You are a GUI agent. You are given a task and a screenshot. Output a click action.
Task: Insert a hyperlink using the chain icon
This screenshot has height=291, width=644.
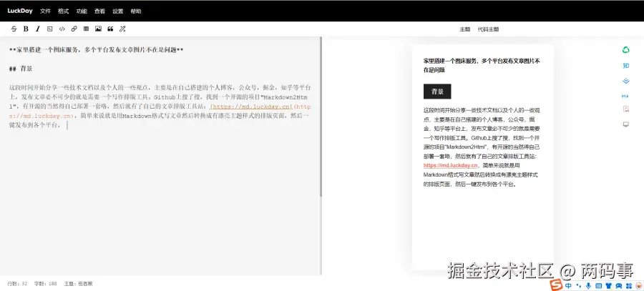74,29
